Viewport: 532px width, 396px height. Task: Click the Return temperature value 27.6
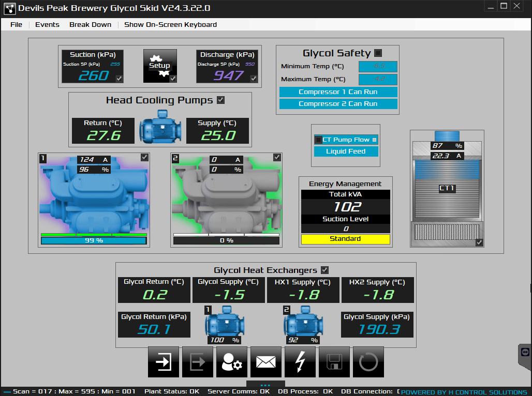(x=104, y=135)
